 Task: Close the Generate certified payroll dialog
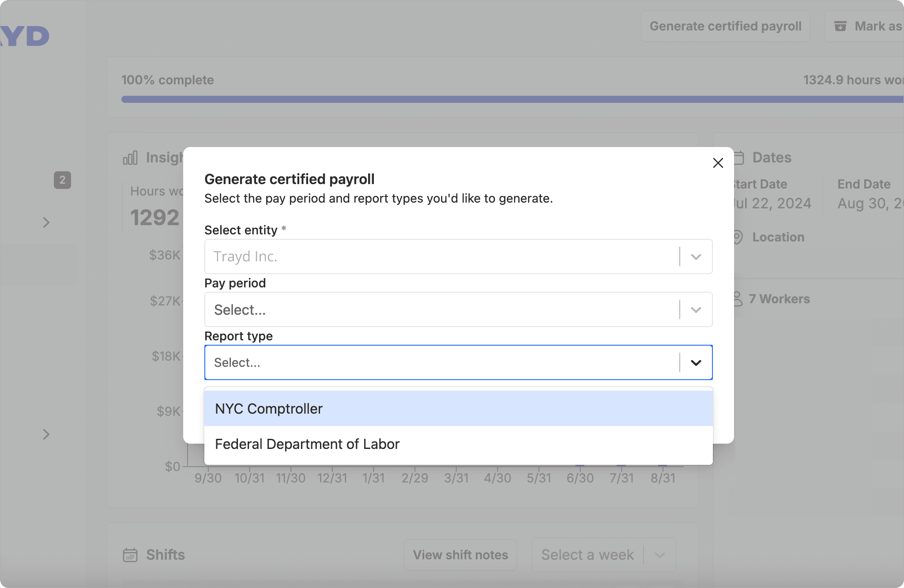click(718, 163)
